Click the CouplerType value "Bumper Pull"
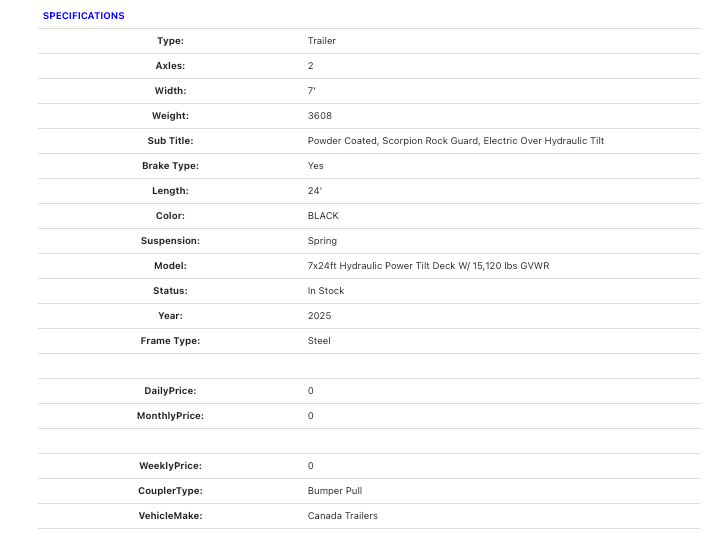The height and width of the screenshot is (544, 722). pos(335,491)
